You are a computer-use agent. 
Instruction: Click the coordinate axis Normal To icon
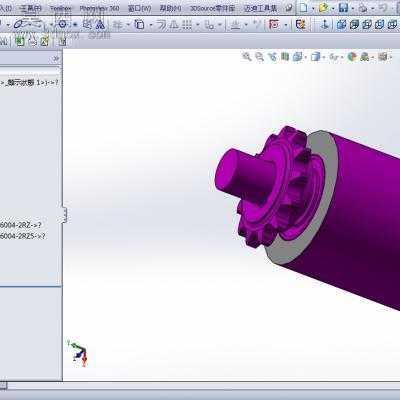(x=325, y=24)
